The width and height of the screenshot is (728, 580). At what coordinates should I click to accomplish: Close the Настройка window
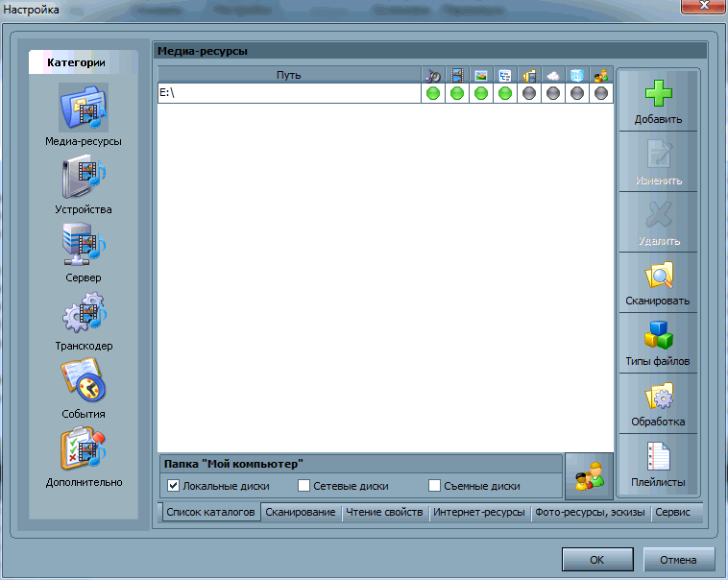(x=704, y=6)
